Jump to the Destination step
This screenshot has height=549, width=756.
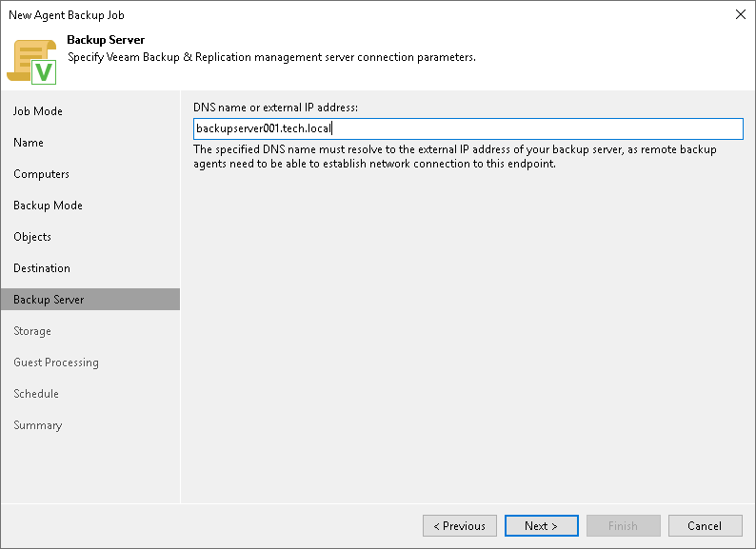coord(42,268)
